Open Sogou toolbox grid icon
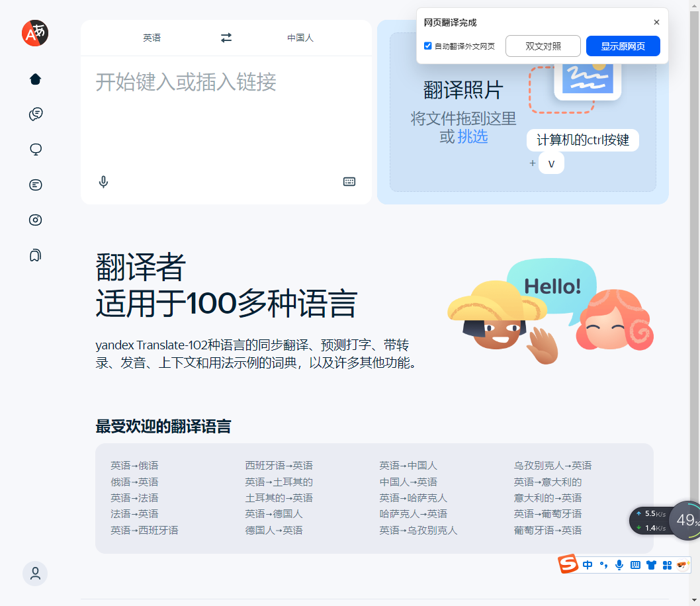 click(667, 565)
